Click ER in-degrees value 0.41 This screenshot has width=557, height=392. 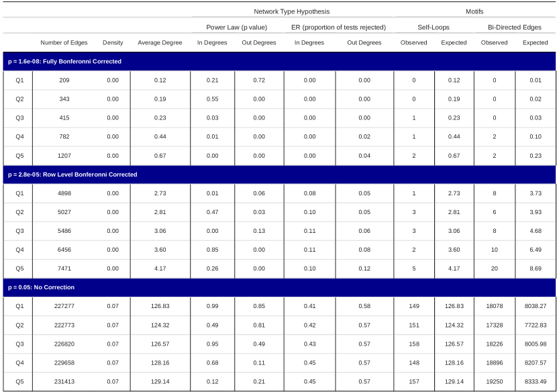(309, 306)
